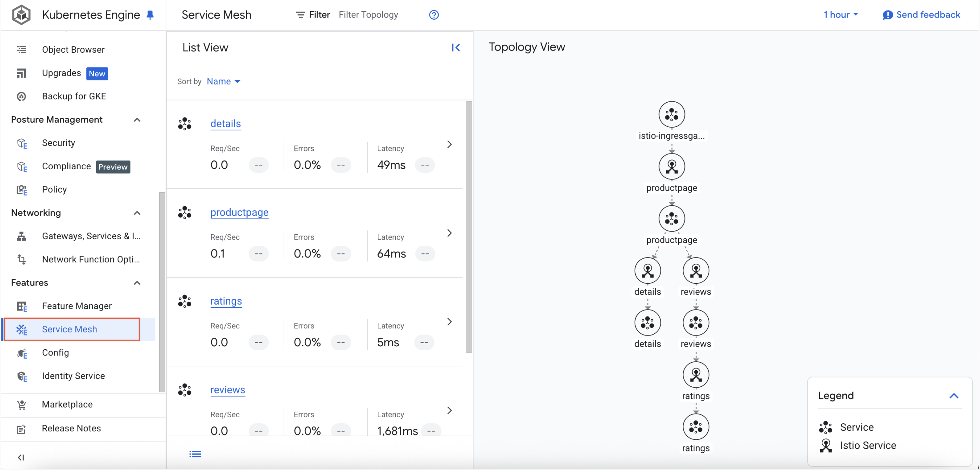Open the Sort by Name dropdown
Screen dimensions: 980x470
click(x=224, y=81)
